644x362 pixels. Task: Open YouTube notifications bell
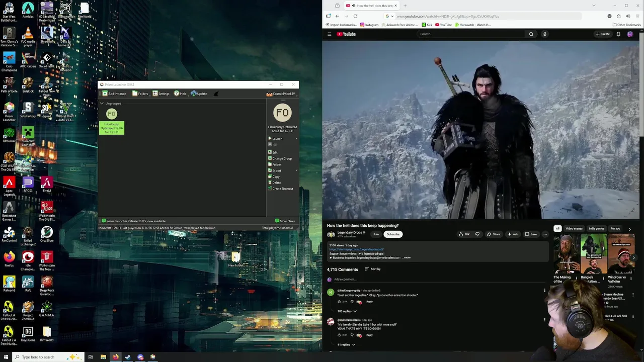pos(618,34)
